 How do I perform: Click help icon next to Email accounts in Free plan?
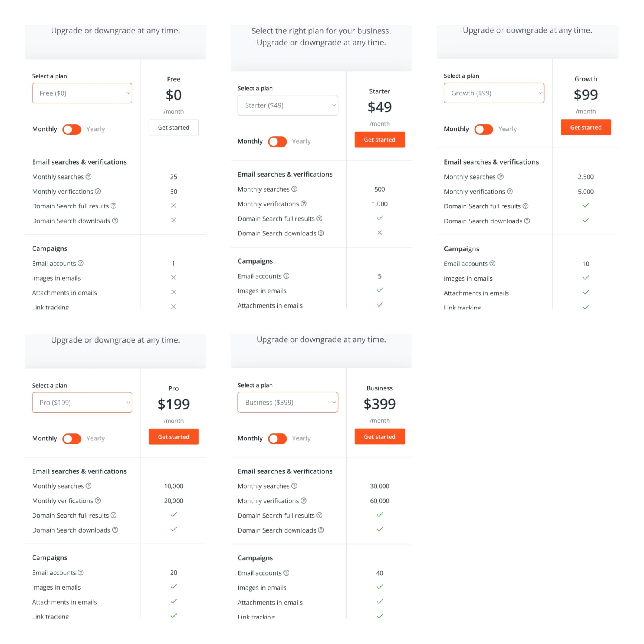click(80, 263)
